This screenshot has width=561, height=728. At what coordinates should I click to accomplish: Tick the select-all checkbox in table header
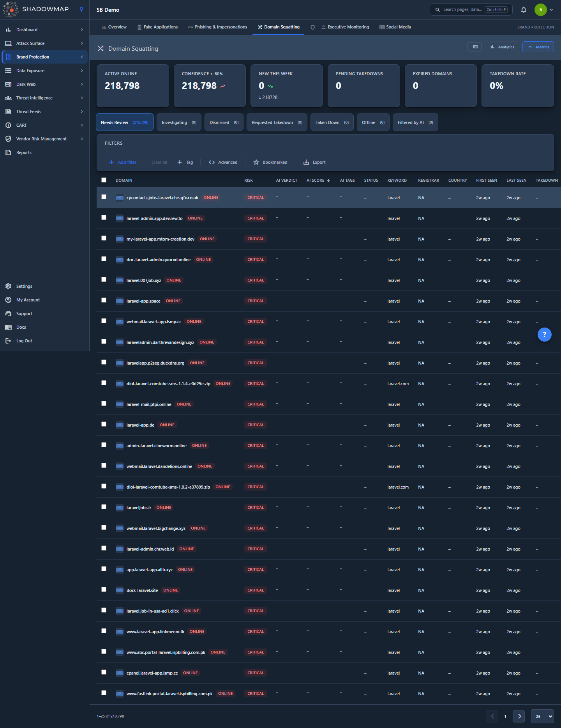coord(104,180)
